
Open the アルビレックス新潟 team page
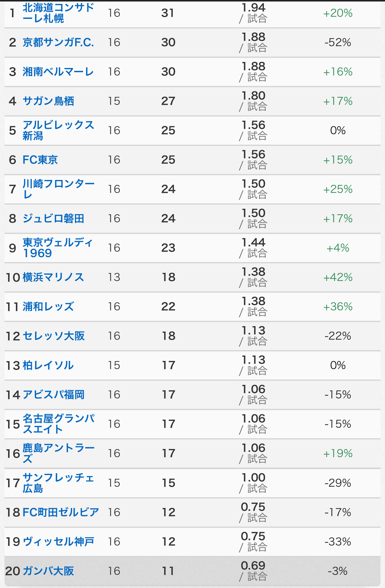58,130
